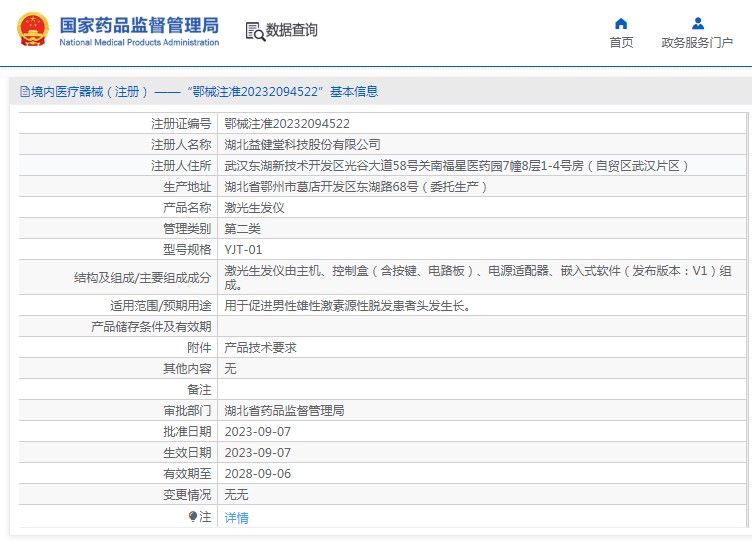This screenshot has width=752, height=543.
Task: Click the 有效期至 date 2028-09-06
Action: (x=257, y=474)
